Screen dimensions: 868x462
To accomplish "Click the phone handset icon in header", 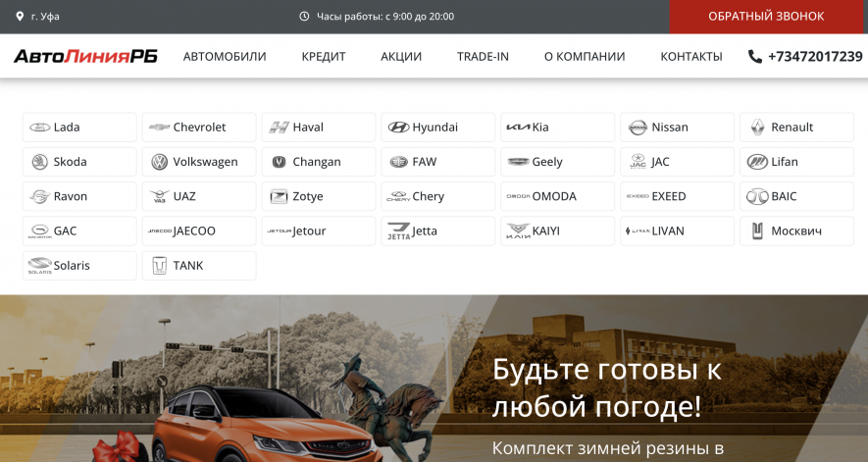I will 754,57.
